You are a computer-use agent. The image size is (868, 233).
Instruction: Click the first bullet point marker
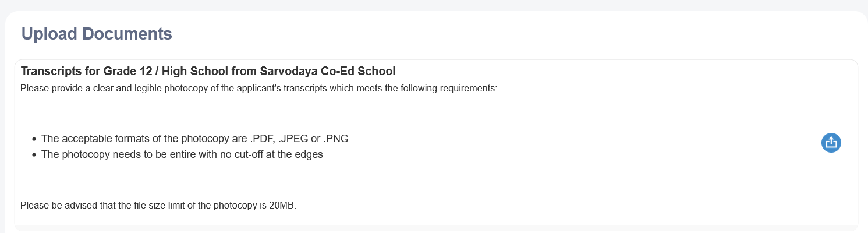34,139
